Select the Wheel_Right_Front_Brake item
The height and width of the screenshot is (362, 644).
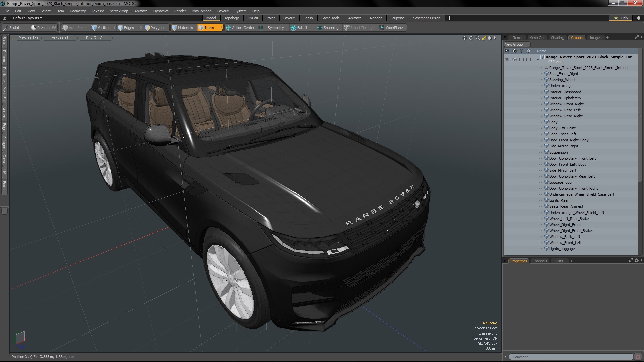570,231
